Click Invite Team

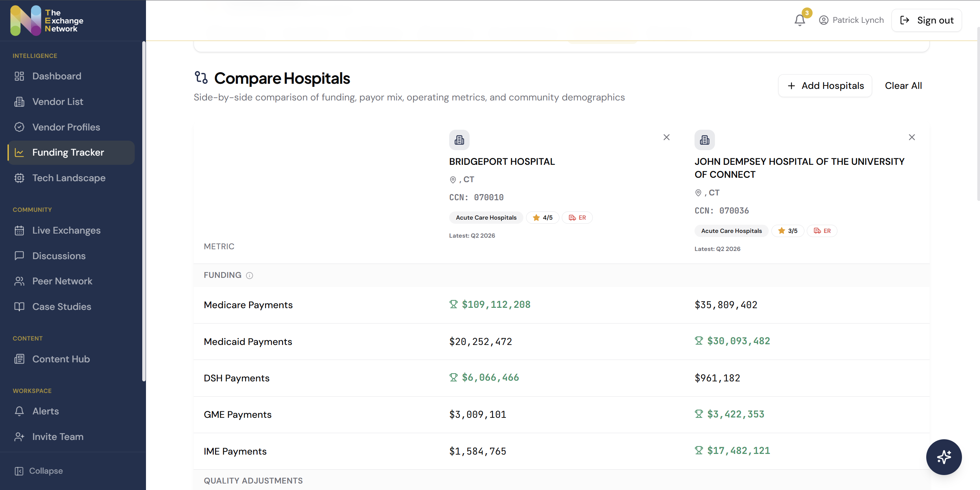click(71, 437)
